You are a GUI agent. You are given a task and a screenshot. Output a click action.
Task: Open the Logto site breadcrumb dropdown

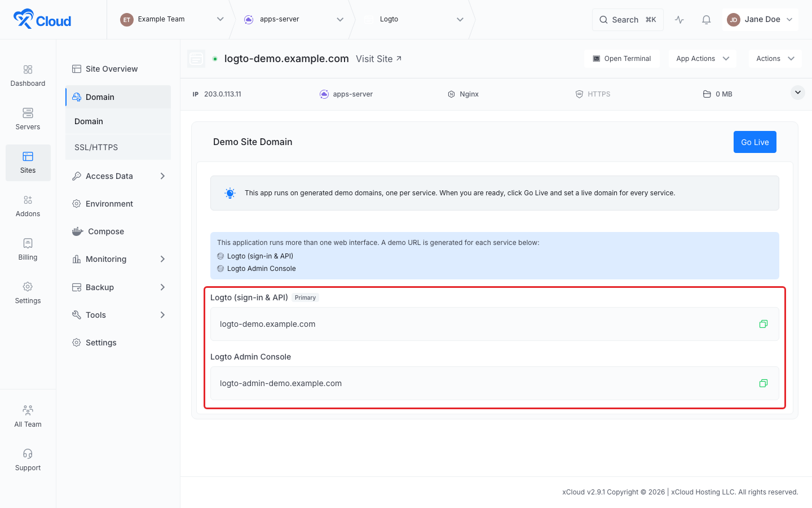click(460, 19)
